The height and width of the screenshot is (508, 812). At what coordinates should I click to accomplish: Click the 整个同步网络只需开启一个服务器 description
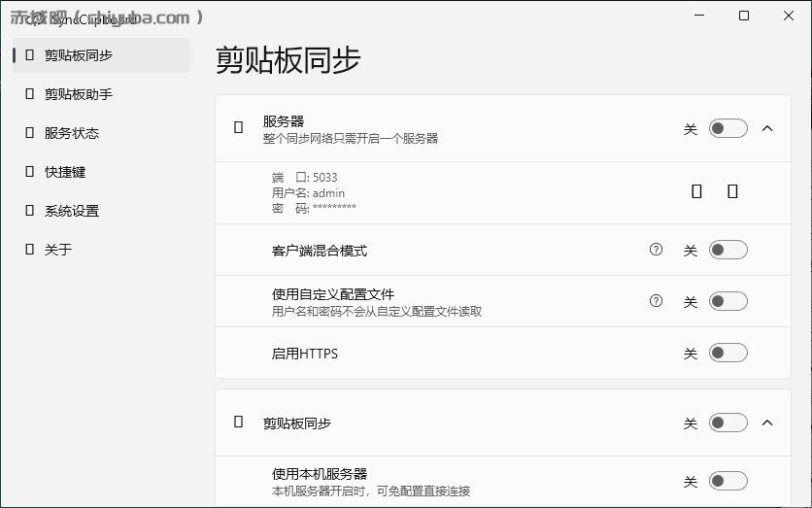(351, 139)
